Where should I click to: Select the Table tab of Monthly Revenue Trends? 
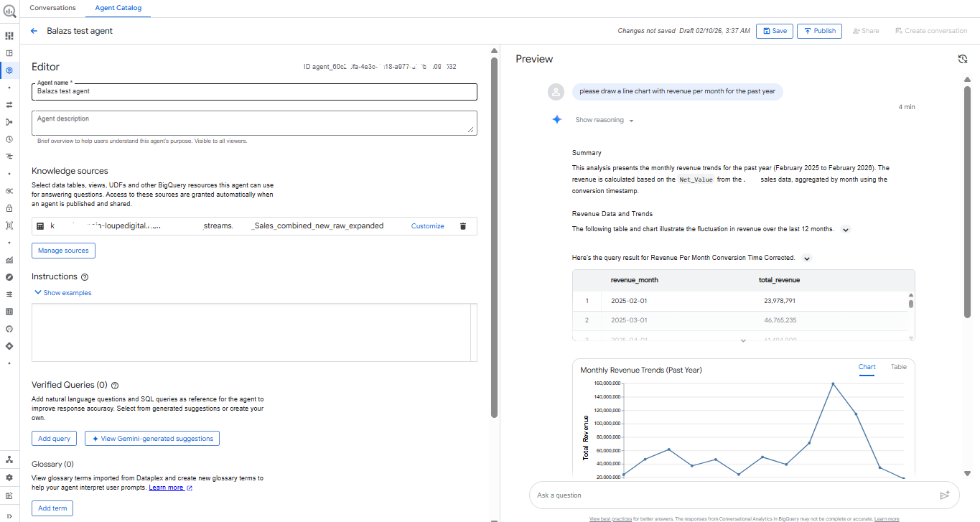click(x=899, y=367)
